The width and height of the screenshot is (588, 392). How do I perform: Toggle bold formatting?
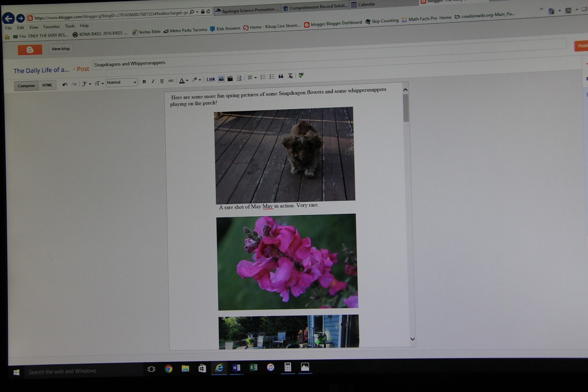pos(144,82)
